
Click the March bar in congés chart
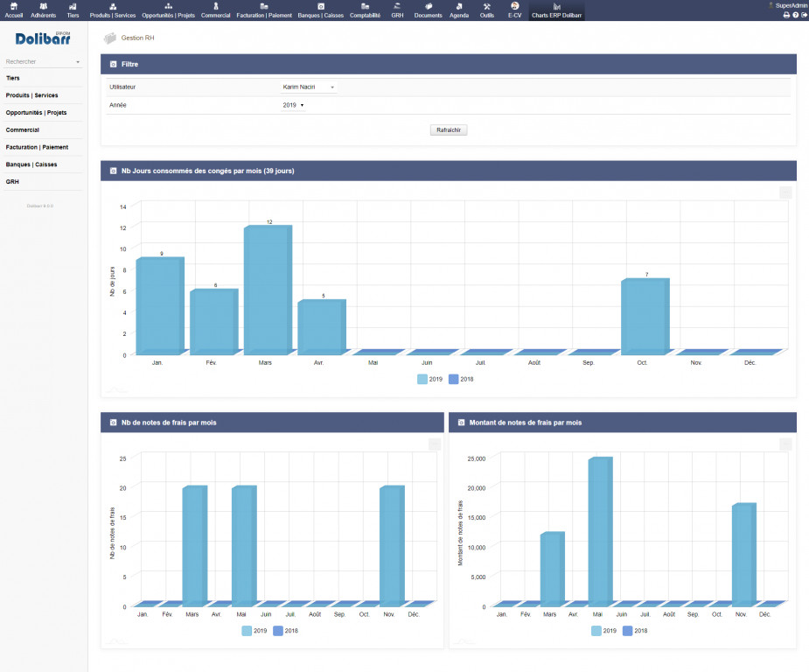tap(267, 289)
